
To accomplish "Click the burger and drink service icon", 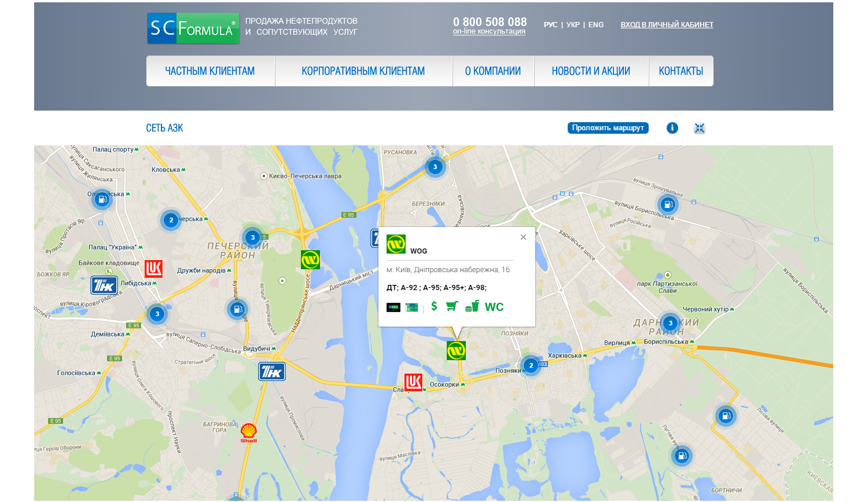I will click(472, 306).
